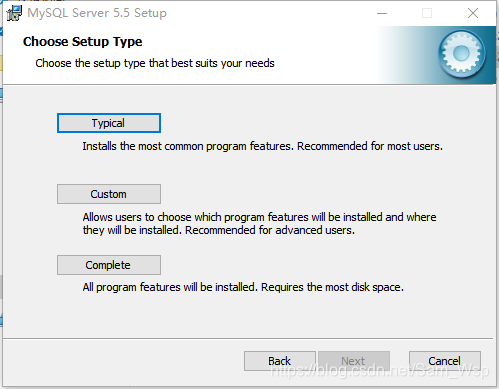Click the 'MySQL Server 5.5 Setup' window title
499x389 pixels.
(x=97, y=13)
